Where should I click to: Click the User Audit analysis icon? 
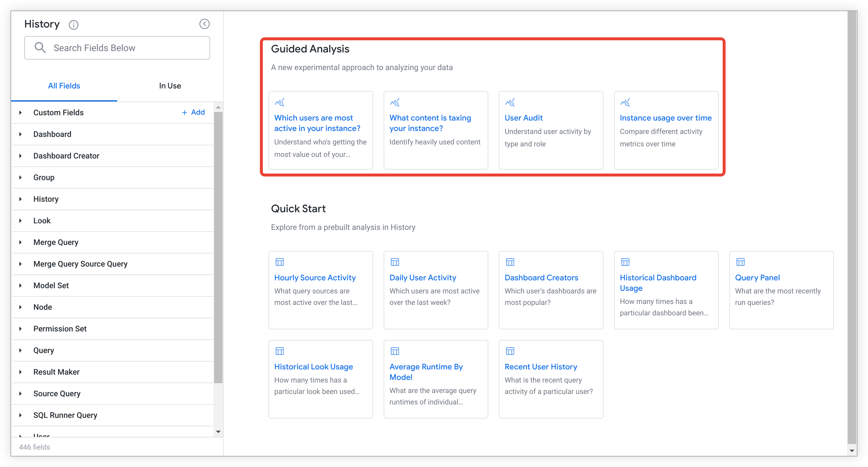[510, 102]
